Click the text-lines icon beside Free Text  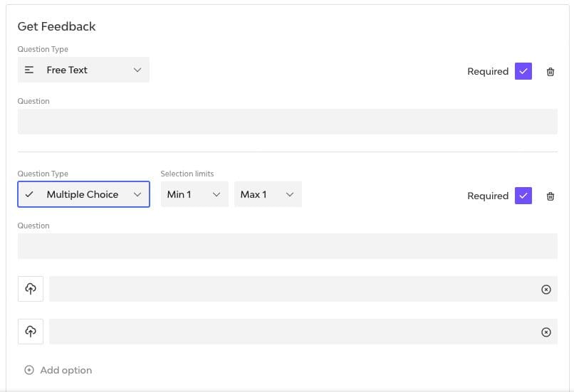click(x=29, y=70)
